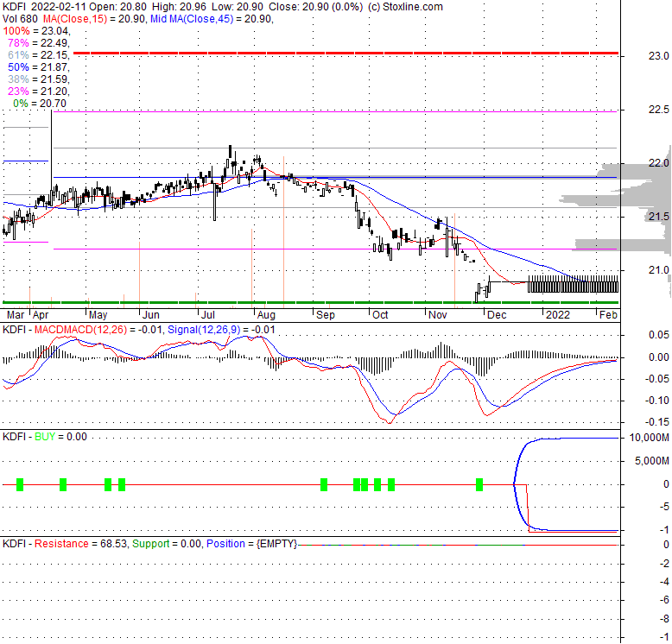Click the 'Support = 0.00' label
The width and height of the screenshot is (672, 644).
point(167,544)
